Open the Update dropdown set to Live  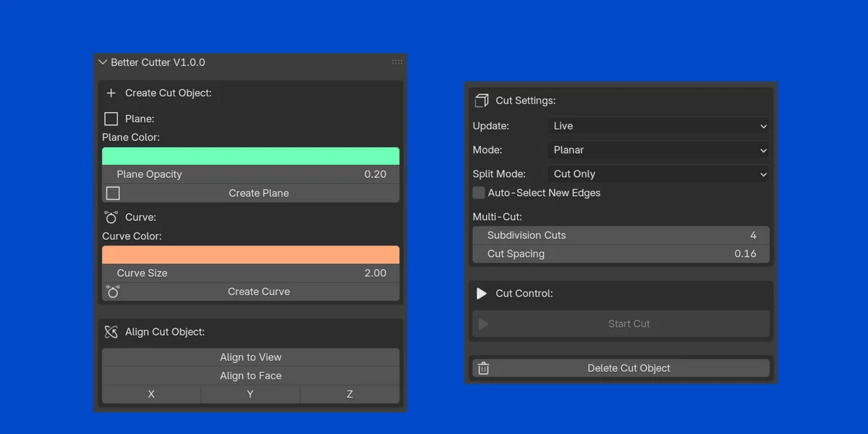coord(658,126)
